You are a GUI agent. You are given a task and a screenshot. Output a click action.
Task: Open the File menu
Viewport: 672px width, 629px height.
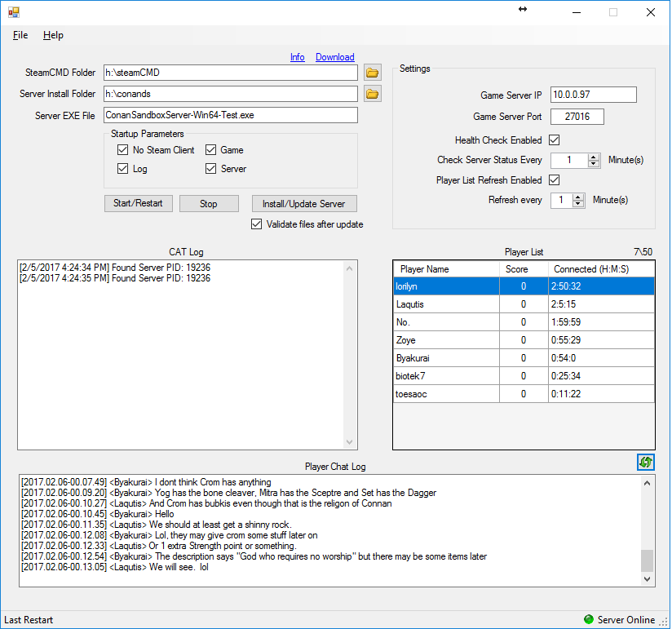(x=20, y=35)
